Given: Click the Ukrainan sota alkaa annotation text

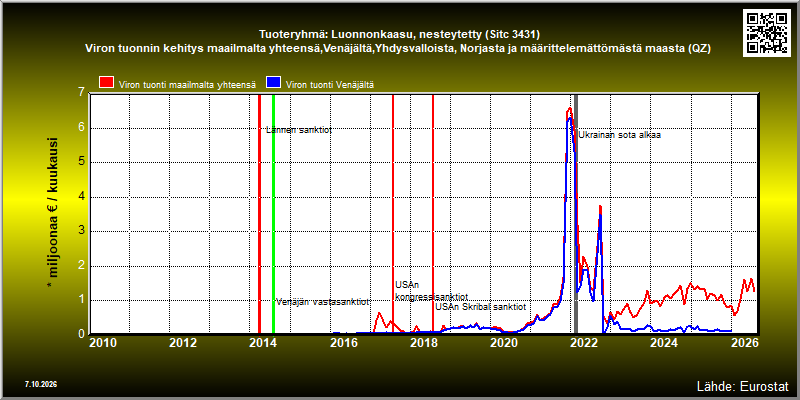Looking at the screenshot, I should tap(619, 135).
